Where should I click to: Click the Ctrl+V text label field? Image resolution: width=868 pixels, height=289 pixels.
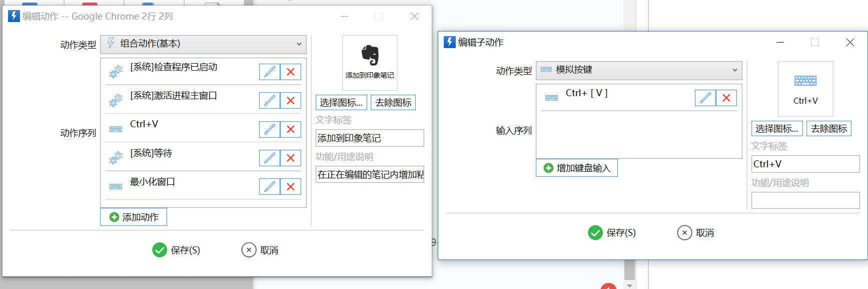[x=805, y=164]
